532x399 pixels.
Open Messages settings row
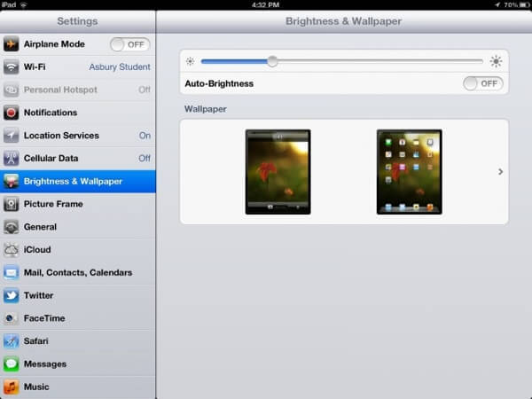click(78, 364)
